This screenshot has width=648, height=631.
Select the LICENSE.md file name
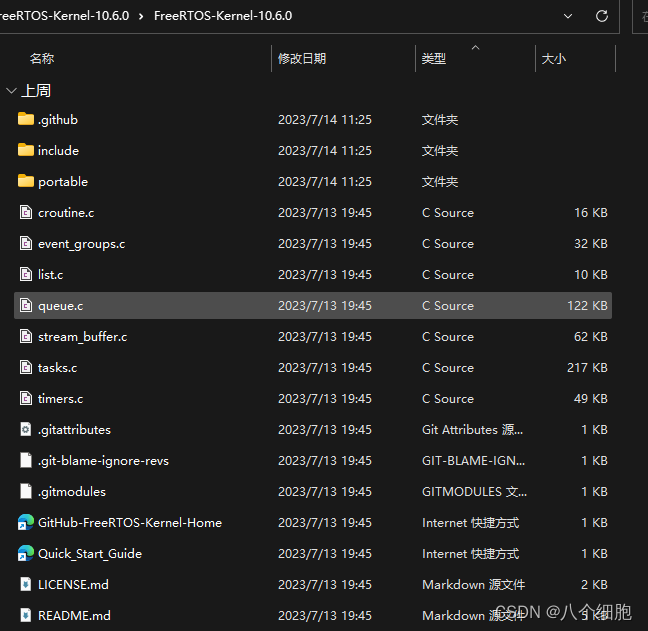(x=73, y=584)
